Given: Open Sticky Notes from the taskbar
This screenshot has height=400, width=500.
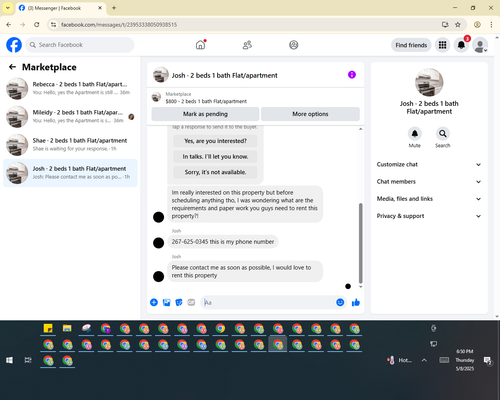Looking at the screenshot, I should (48, 329).
